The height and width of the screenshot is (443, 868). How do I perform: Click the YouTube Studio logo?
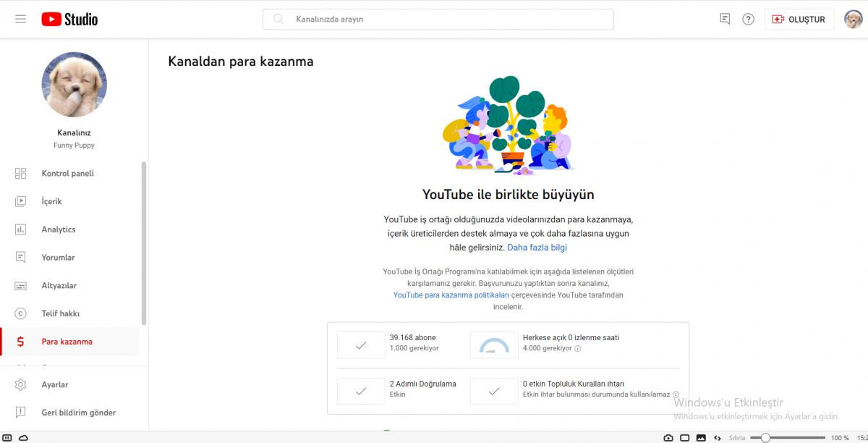tap(69, 19)
